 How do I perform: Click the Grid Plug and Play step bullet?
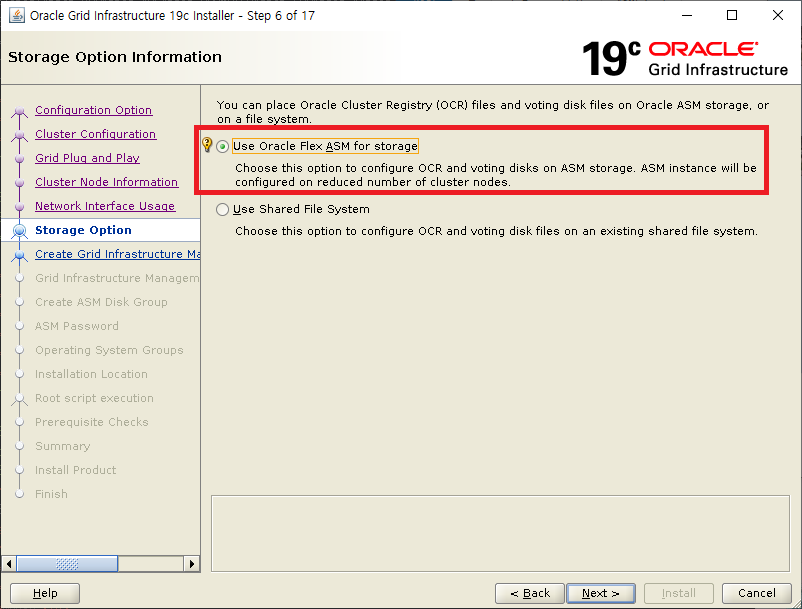pos(19,159)
